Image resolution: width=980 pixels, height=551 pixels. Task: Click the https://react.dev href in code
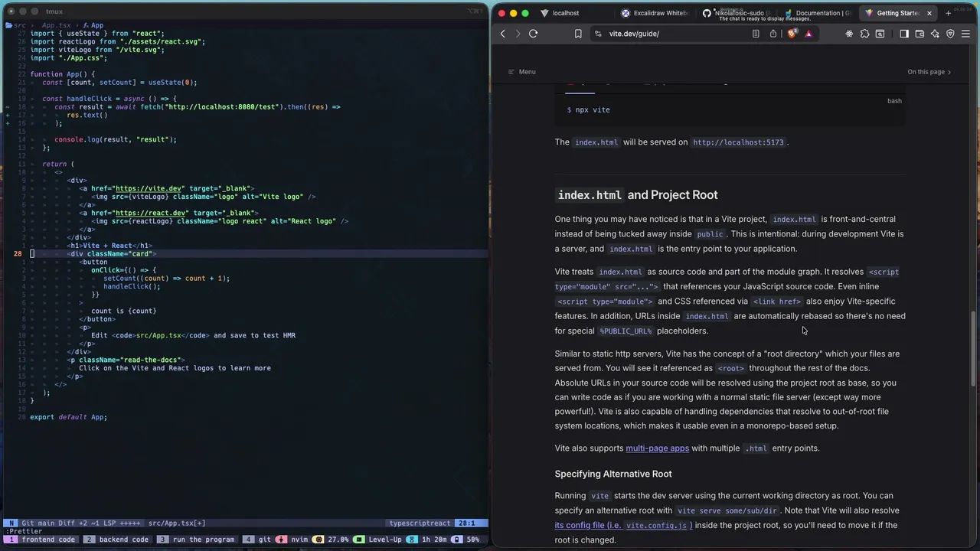click(150, 213)
